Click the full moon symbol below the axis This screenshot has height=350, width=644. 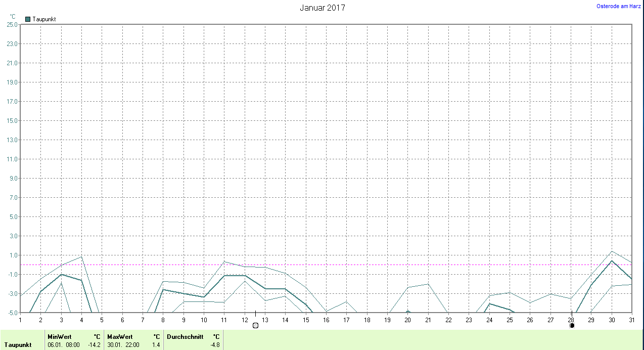click(x=255, y=325)
